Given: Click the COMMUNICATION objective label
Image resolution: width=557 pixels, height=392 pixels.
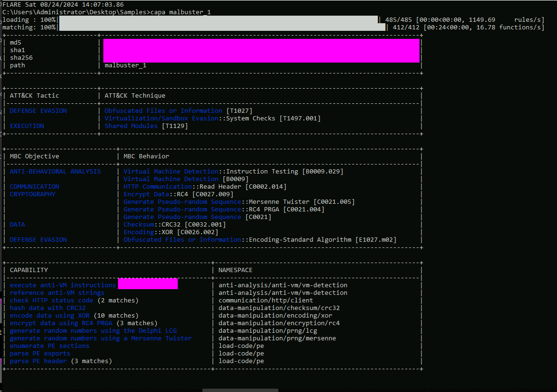Looking at the screenshot, I should (35, 187).
